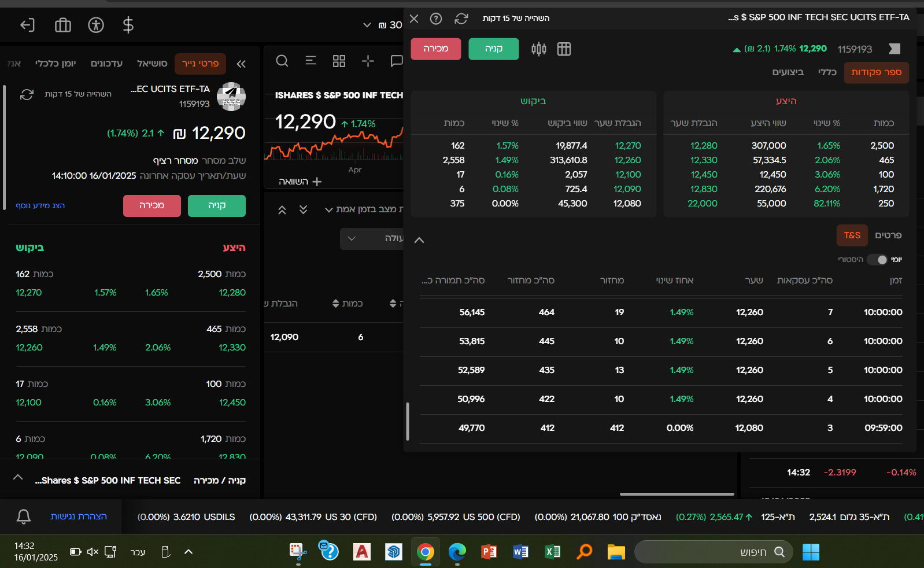Click the flag icon next to 1159193

(895, 49)
